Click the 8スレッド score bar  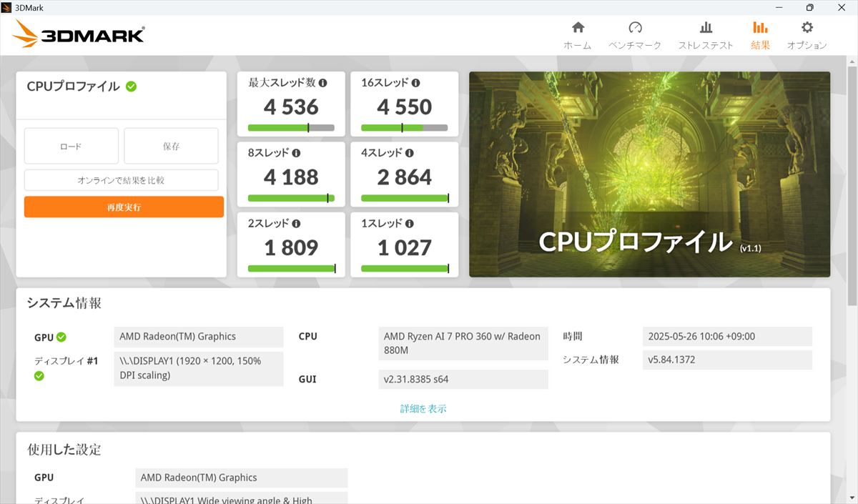coord(291,198)
